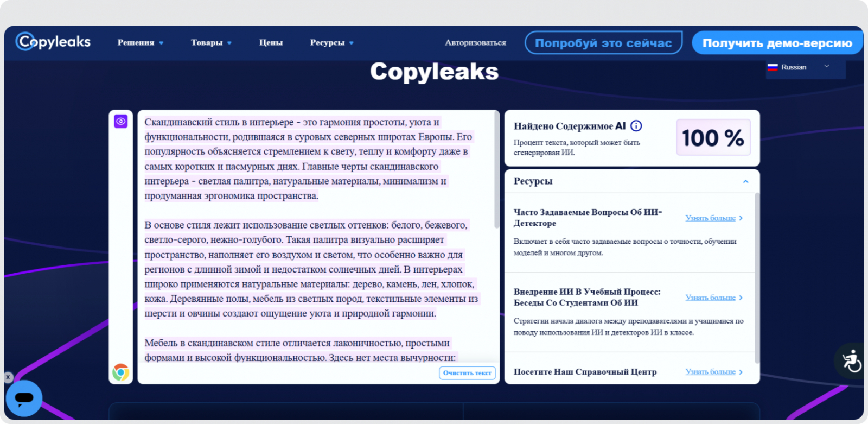Image resolution: width=868 pixels, height=424 pixels.
Task: Click Узнать больше for Внедрение ИИ В Учебный Процесс
Action: click(x=714, y=298)
